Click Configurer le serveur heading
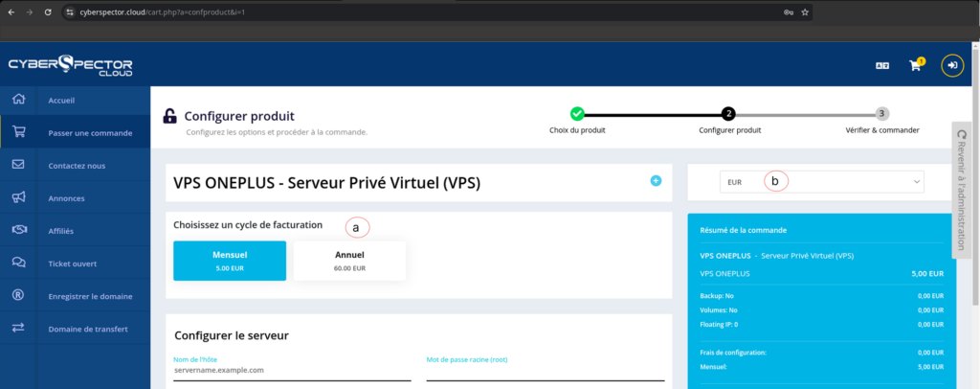This screenshot has width=980, height=389. click(232, 335)
